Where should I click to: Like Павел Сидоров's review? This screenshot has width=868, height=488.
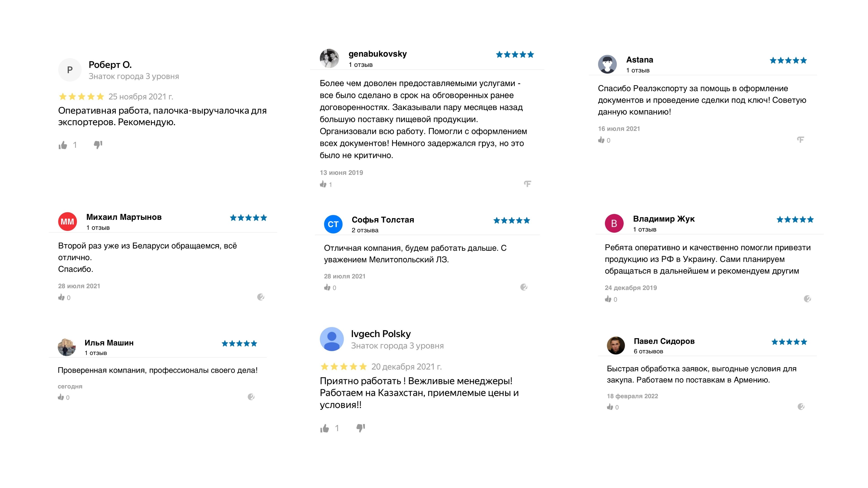tap(610, 407)
